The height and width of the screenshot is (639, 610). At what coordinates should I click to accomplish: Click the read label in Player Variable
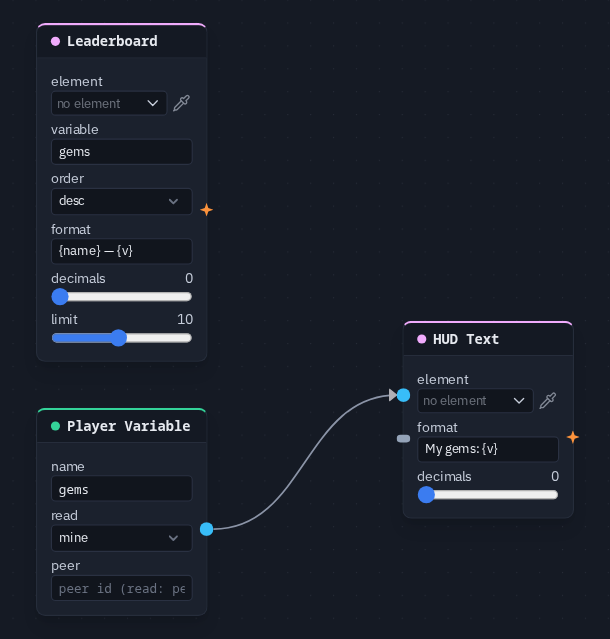click(x=64, y=516)
